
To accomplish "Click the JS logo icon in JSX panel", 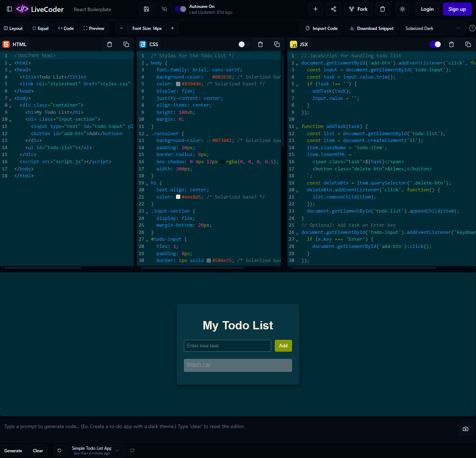I will point(294,44).
